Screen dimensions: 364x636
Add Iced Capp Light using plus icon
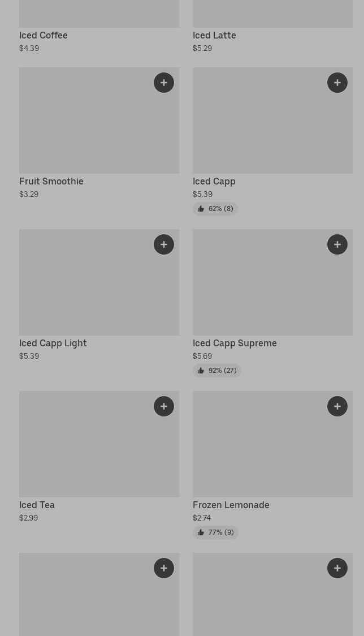coord(164,244)
